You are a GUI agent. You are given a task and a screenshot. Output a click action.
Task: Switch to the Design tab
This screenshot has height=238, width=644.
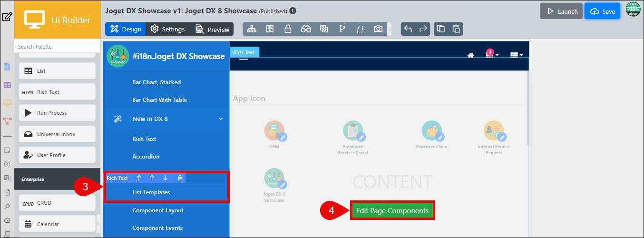click(x=126, y=29)
